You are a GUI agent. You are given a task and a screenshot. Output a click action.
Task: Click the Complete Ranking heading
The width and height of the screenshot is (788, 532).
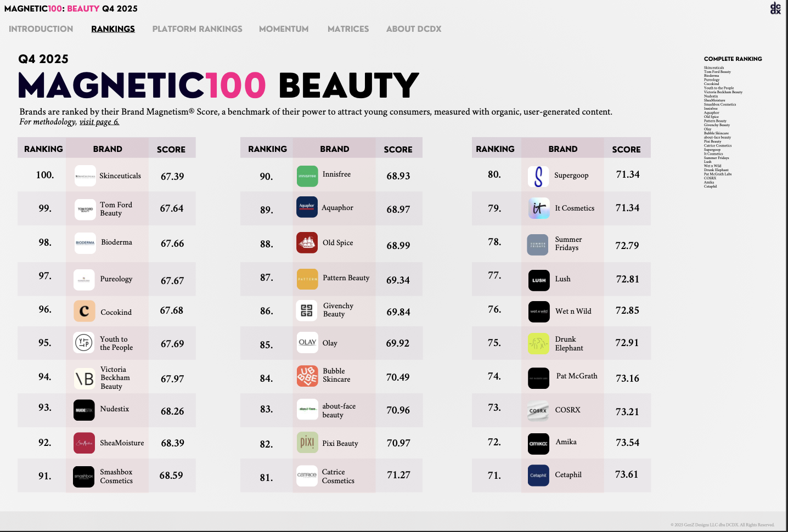[x=733, y=59]
